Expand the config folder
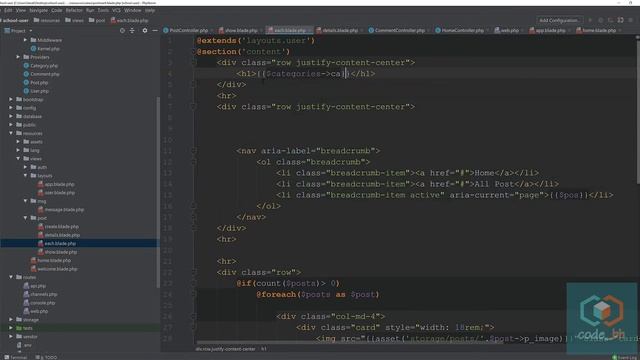This screenshot has width=640, height=360. pyautogui.click(x=11, y=108)
